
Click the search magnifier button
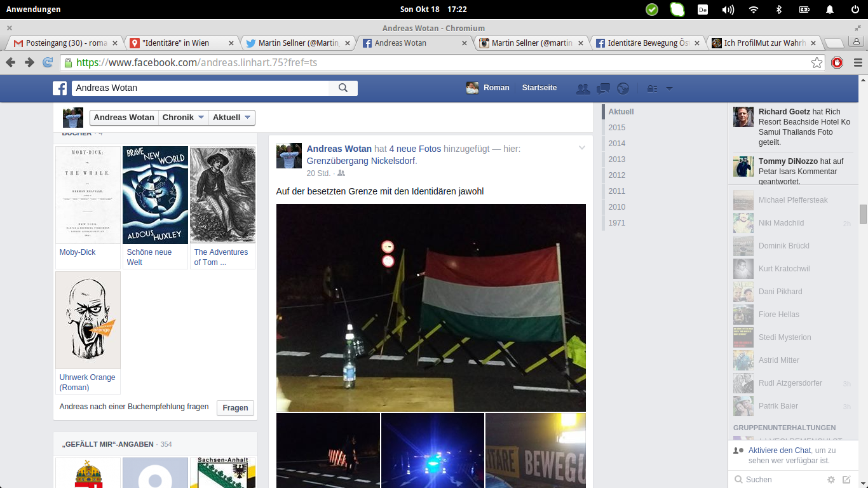tap(343, 88)
